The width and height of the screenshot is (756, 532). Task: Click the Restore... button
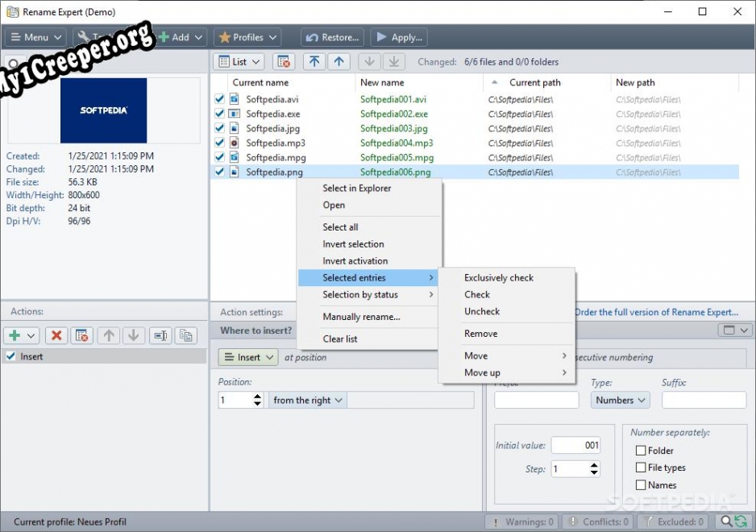(x=333, y=37)
